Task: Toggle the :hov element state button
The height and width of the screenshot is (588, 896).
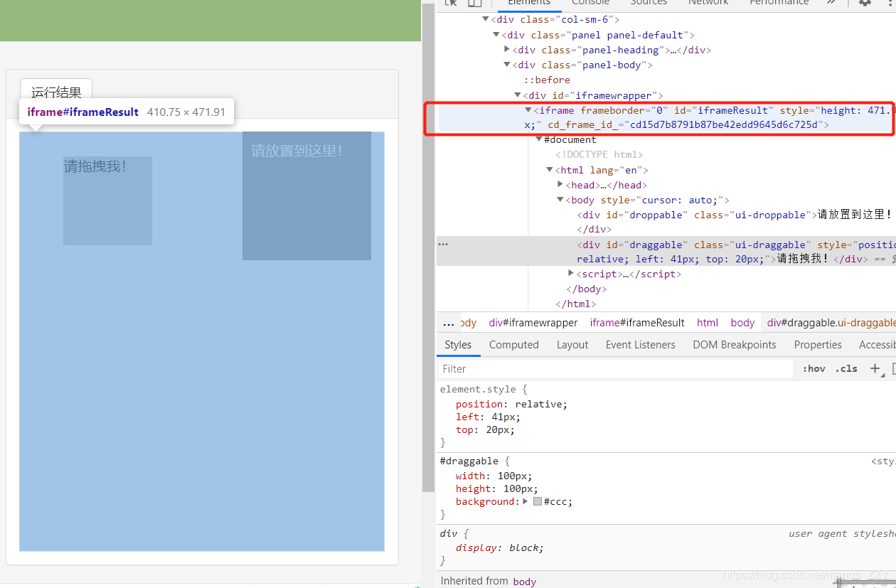Action: tap(814, 368)
